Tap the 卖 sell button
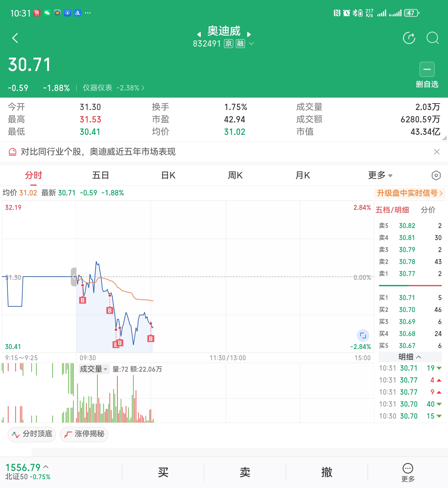The height and width of the screenshot is (488, 448). (245, 472)
